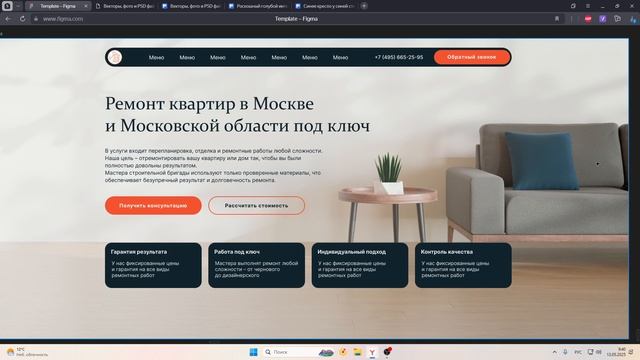The width and height of the screenshot is (640, 360).
Task: Select the Работа под ключ card
Action: (256, 265)
